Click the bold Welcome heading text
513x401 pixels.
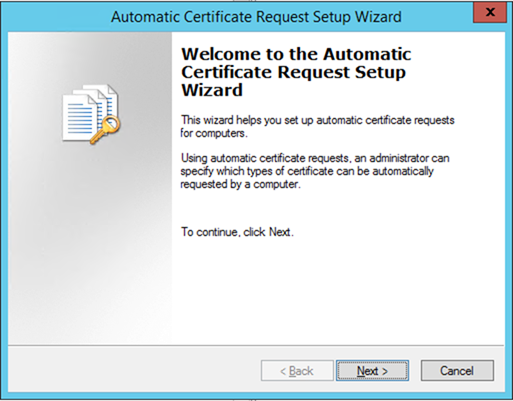[296, 72]
